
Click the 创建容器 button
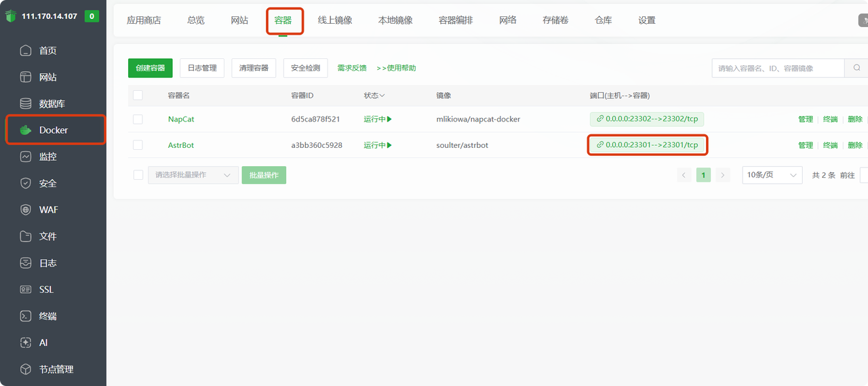click(x=151, y=68)
